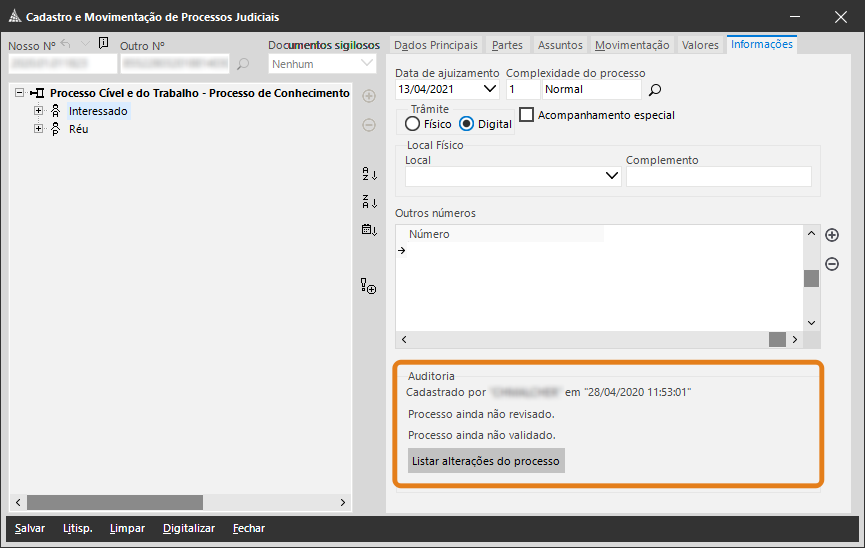
Task: Sort tree ascending with the A-Z icon
Action: click(x=369, y=174)
